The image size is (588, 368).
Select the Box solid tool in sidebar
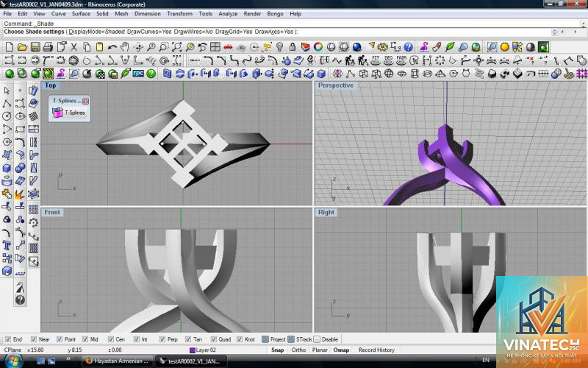[x=7, y=168]
